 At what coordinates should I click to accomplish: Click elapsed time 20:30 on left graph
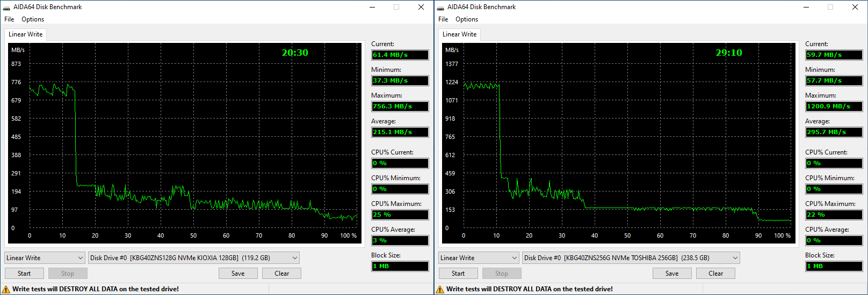(x=295, y=53)
